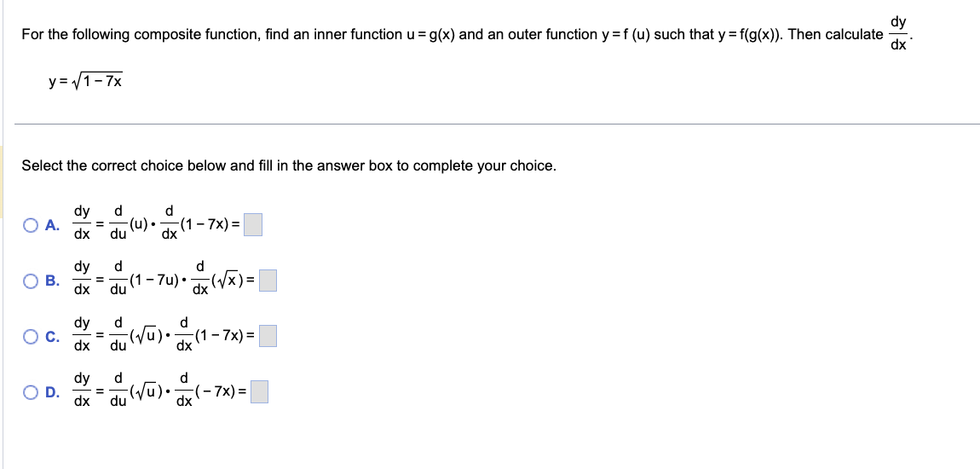The image size is (980, 469).
Task: Click the bold letter label A.
Action: coord(53,226)
